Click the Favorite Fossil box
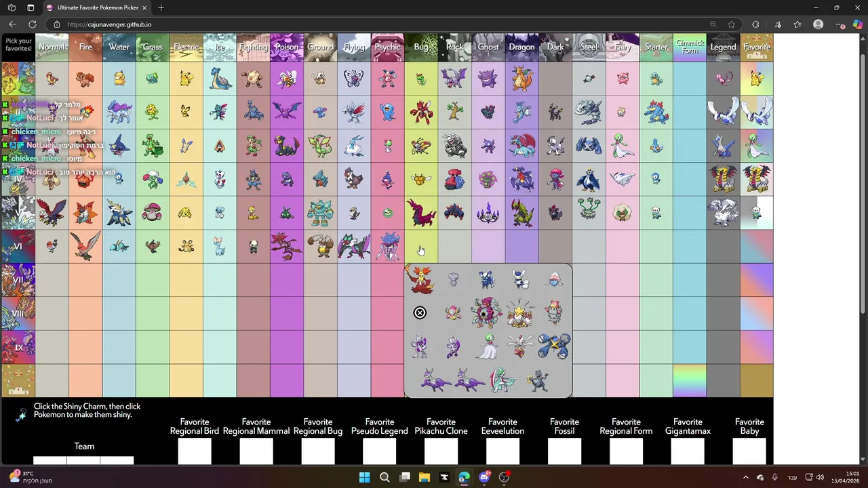This screenshot has width=868, height=488. (565, 451)
